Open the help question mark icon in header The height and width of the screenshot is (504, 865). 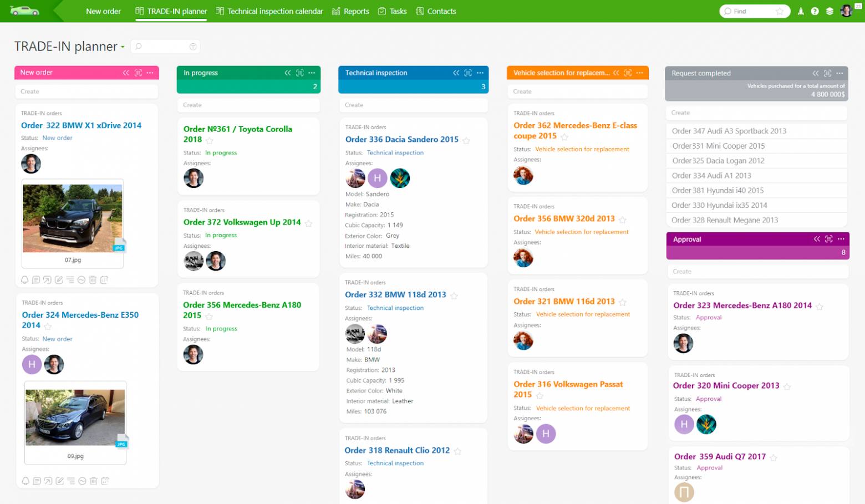[815, 11]
